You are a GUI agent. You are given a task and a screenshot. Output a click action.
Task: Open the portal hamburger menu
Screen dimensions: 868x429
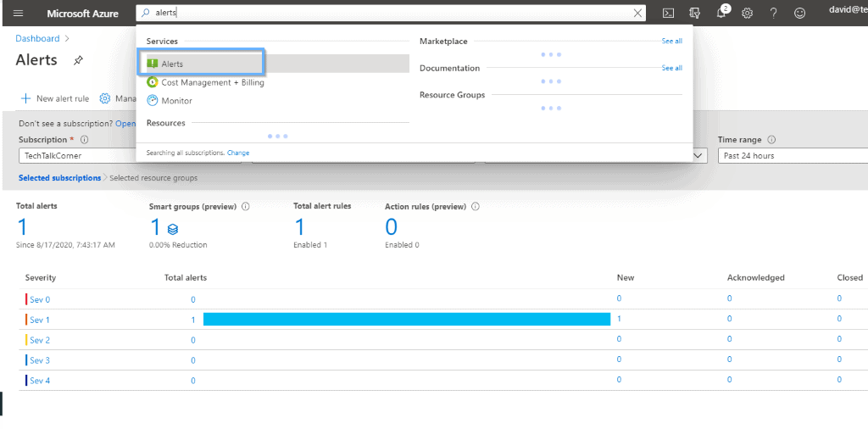click(19, 14)
